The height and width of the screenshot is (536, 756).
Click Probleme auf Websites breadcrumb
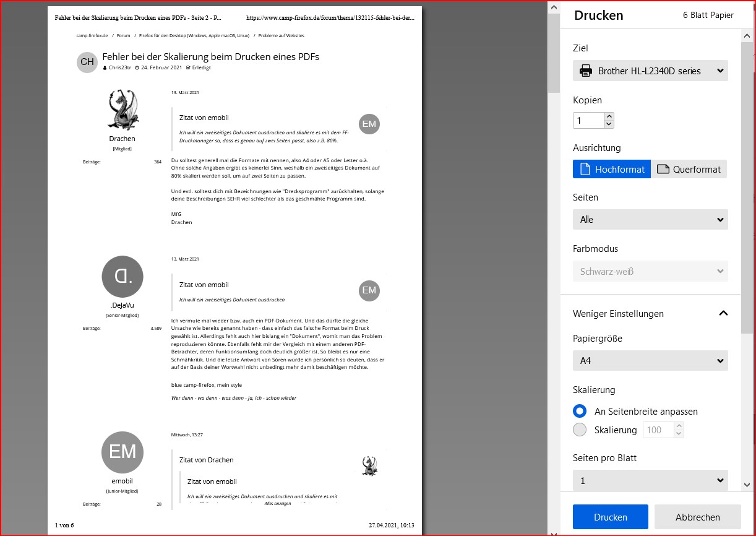281,36
